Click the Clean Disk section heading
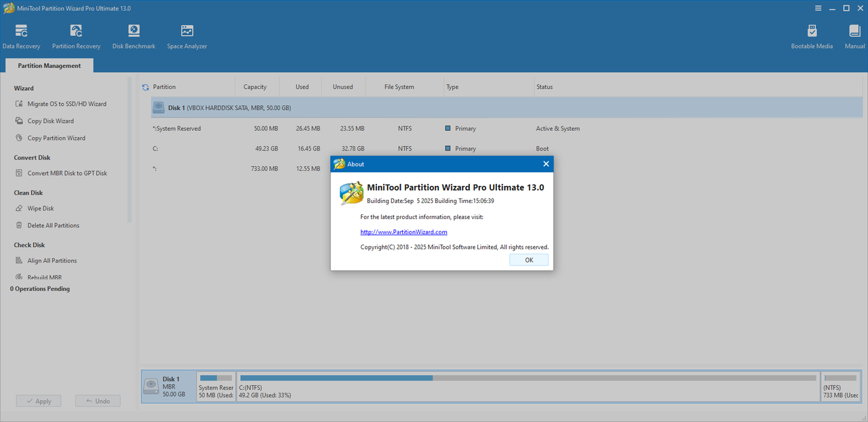 (28, 193)
